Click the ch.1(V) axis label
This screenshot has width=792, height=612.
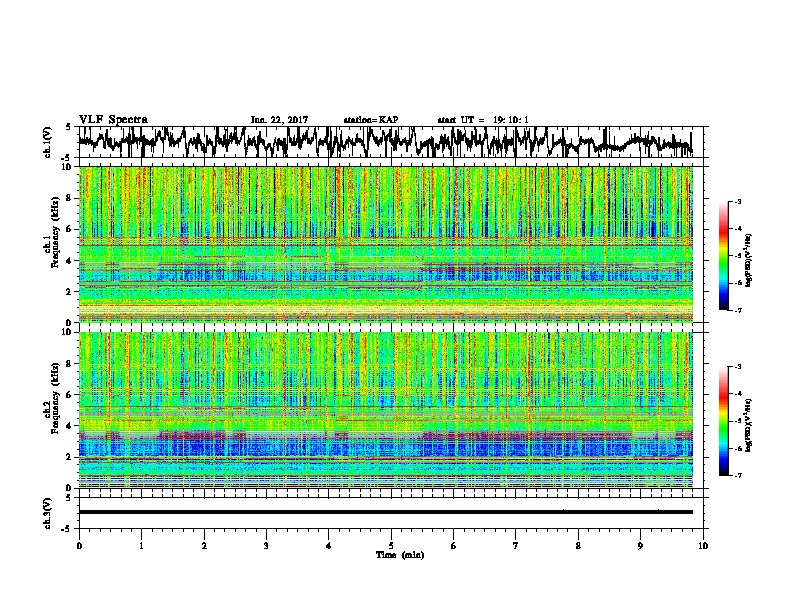48,142
